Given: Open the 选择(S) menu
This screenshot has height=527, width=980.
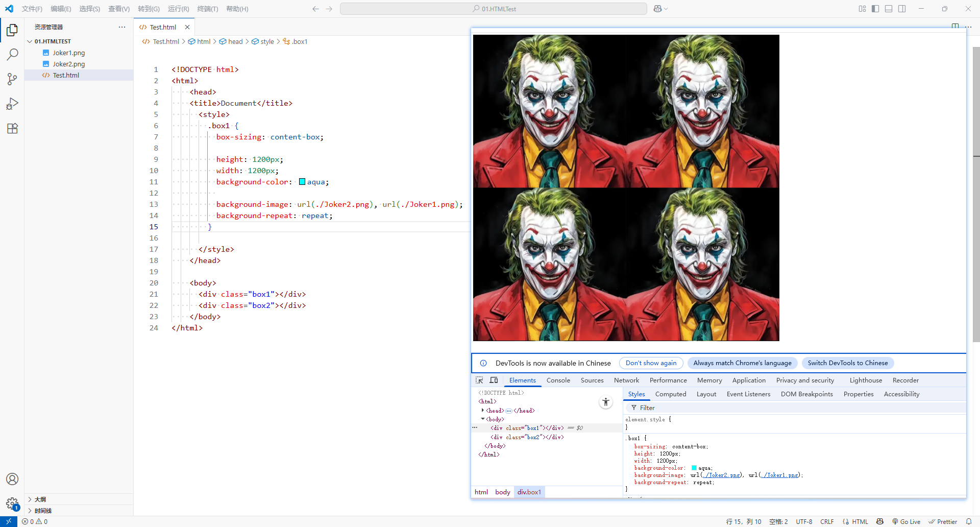Looking at the screenshot, I should (90, 9).
